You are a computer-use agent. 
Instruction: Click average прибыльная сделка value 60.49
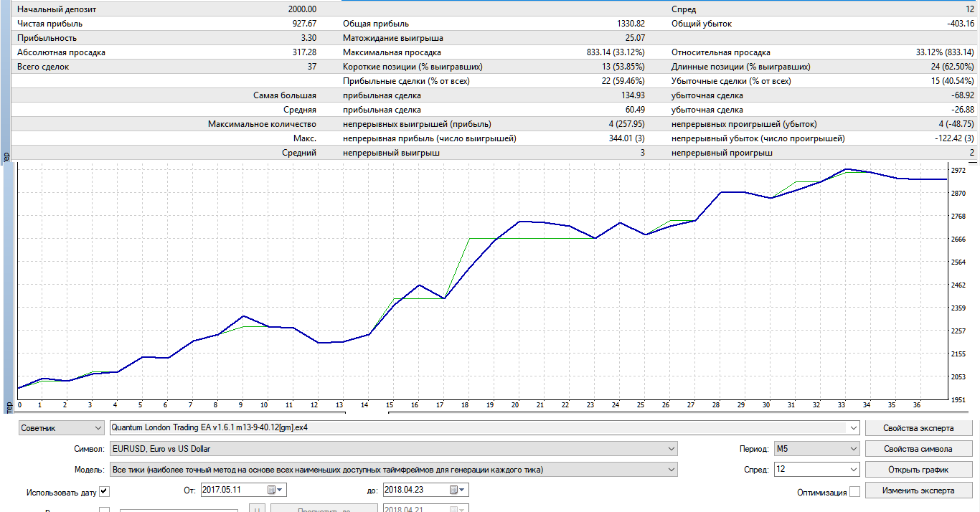tap(635, 110)
